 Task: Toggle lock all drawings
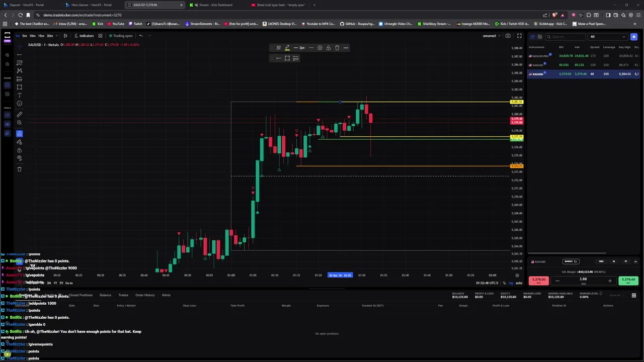tap(20, 150)
